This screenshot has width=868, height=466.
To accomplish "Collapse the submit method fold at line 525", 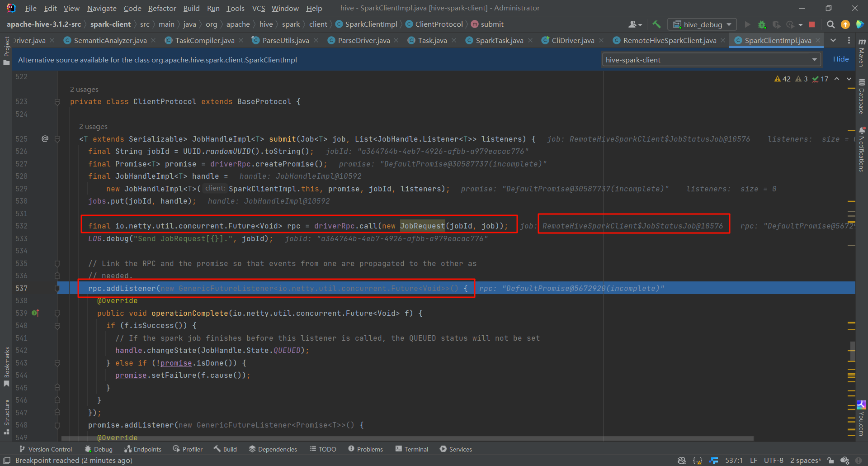I will click(57, 139).
